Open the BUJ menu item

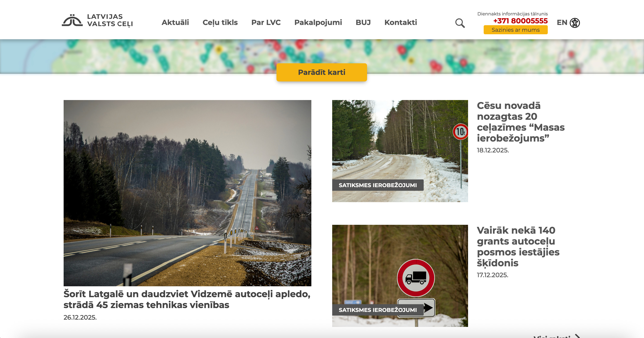pyautogui.click(x=363, y=22)
